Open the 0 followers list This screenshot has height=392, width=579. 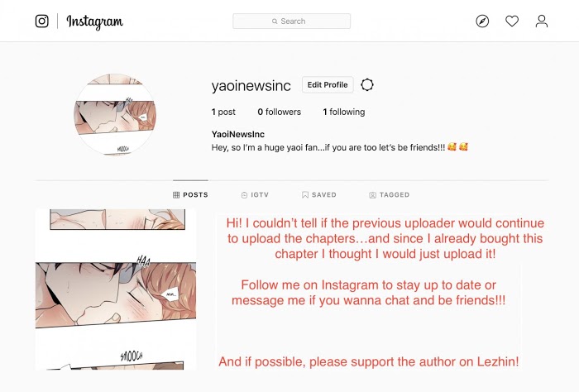click(x=280, y=112)
